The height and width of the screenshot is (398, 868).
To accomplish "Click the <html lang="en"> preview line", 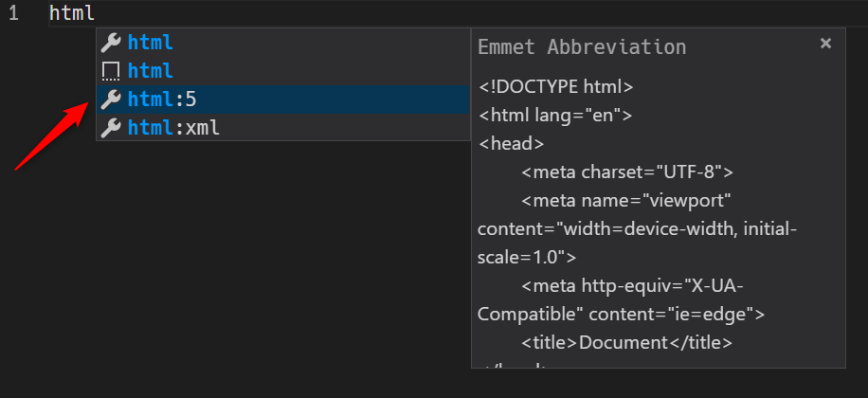I will point(554,116).
